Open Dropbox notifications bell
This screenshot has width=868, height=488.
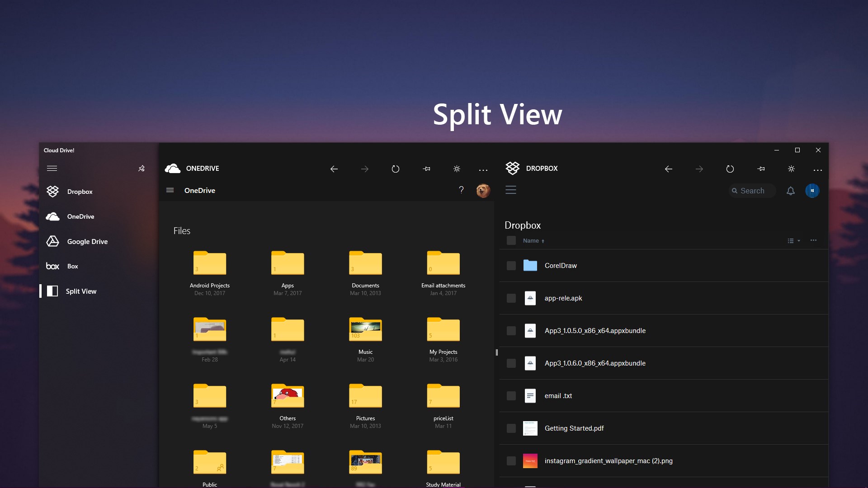point(790,191)
